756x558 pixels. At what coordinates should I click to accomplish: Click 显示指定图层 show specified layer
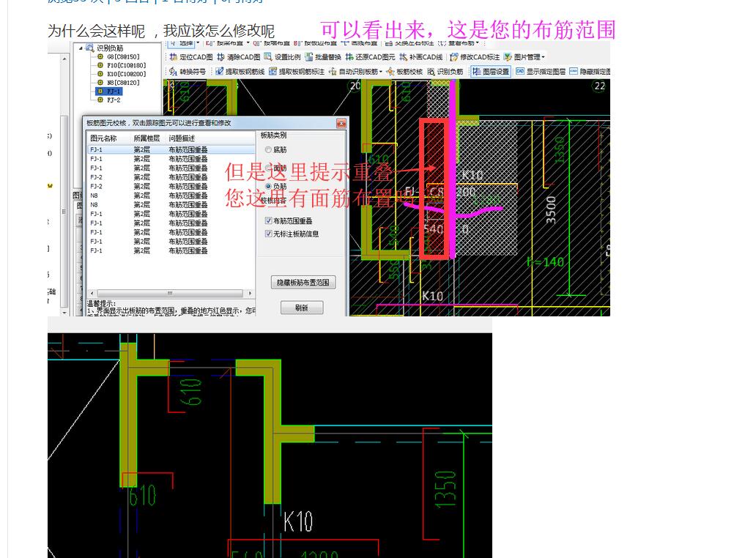pos(541,71)
